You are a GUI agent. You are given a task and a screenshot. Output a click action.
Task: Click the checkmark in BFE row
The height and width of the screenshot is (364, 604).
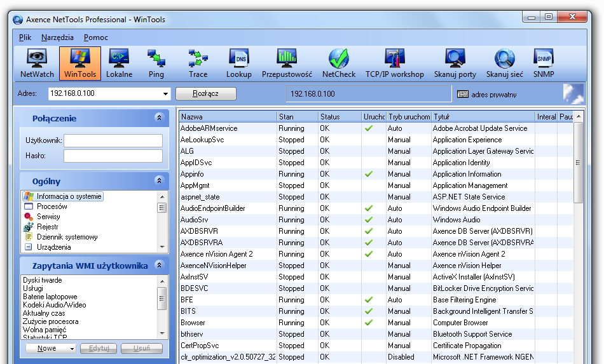[369, 300]
